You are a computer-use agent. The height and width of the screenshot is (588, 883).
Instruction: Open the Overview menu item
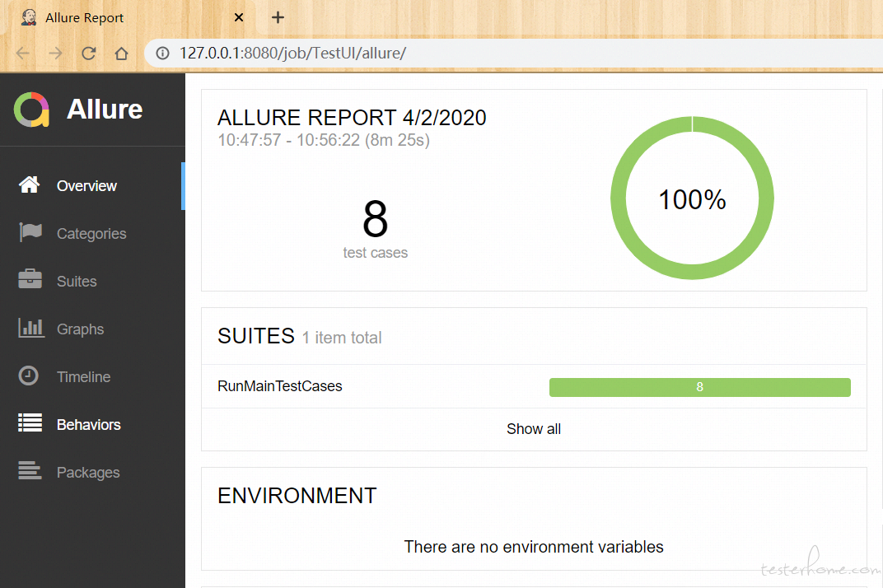[92, 186]
